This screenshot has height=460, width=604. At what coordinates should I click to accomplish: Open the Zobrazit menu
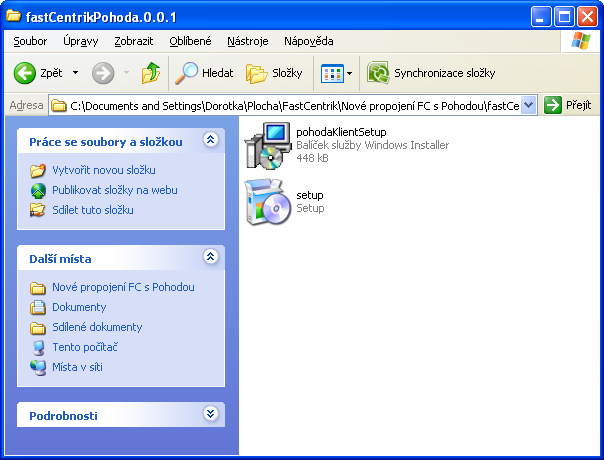(x=134, y=41)
